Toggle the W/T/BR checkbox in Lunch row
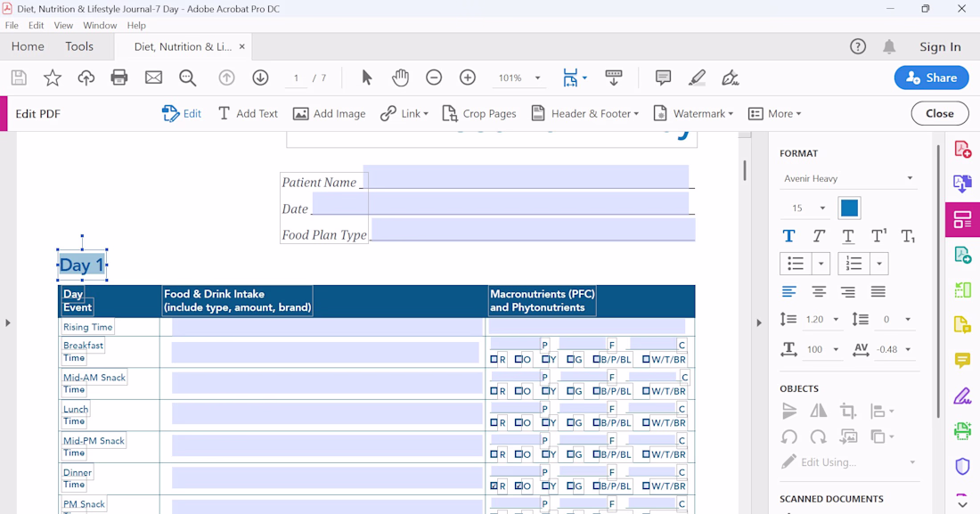Viewport: 980px width, 514px height. coord(646,423)
